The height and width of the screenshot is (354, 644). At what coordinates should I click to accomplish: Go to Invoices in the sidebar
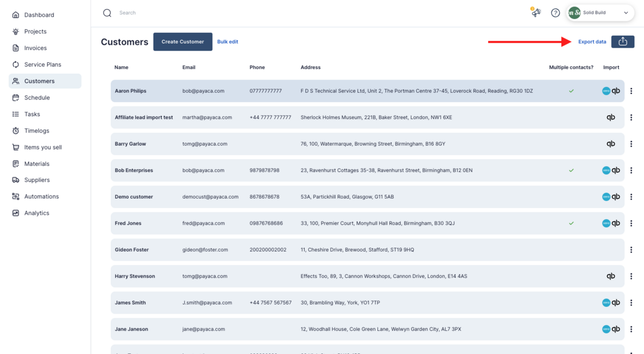pyautogui.click(x=35, y=48)
